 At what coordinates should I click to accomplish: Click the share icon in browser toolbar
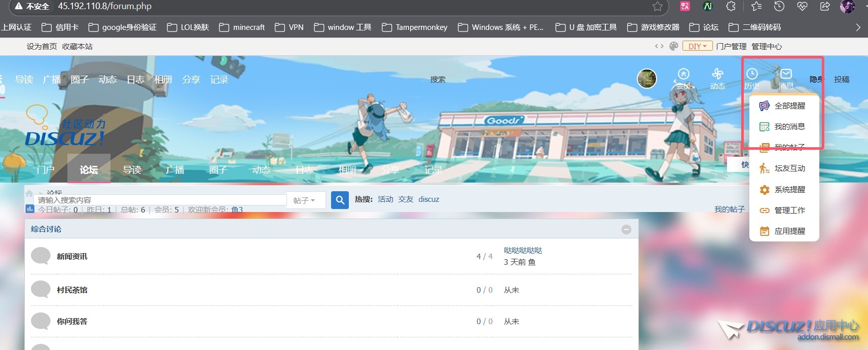(x=825, y=6)
